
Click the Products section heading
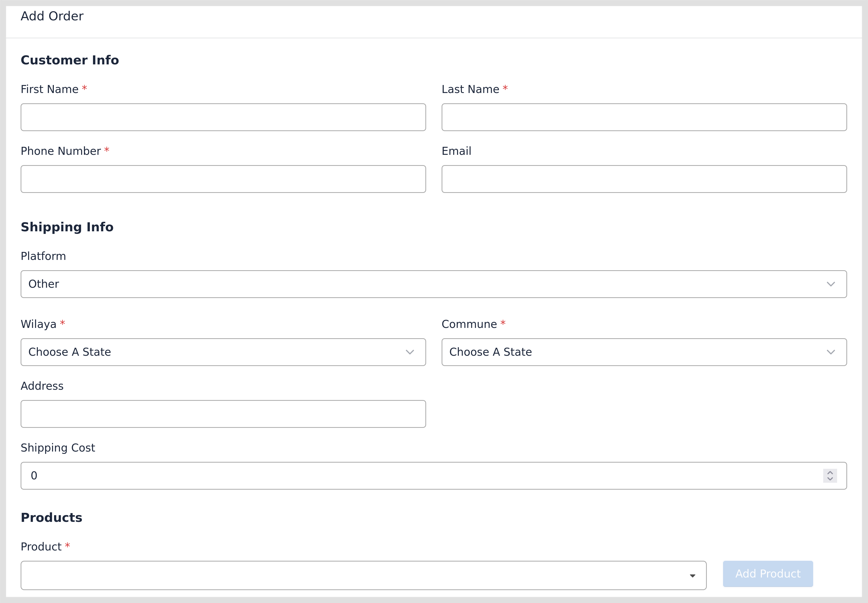51,518
